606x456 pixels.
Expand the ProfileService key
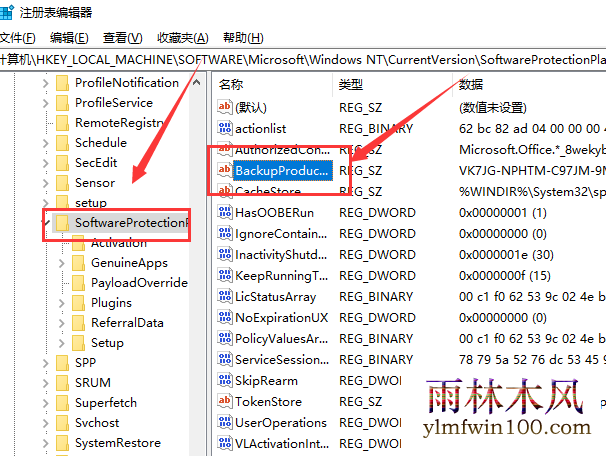pyautogui.click(x=46, y=103)
